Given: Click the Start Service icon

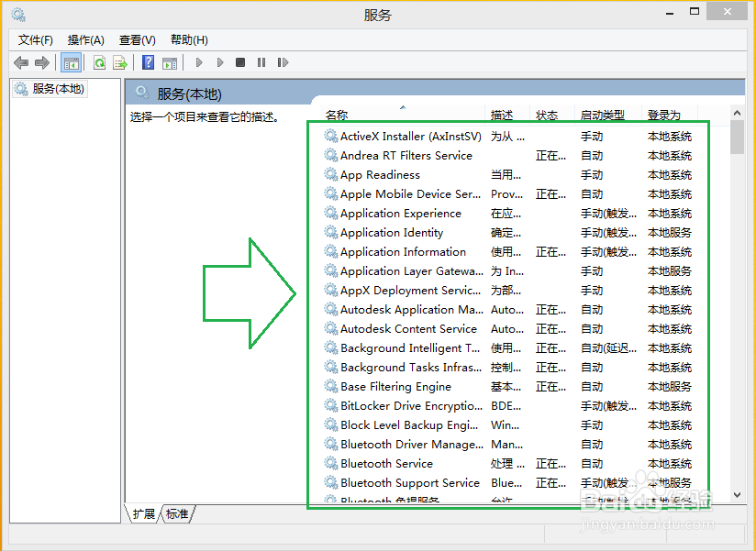Looking at the screenshot, I should [199, 62].
